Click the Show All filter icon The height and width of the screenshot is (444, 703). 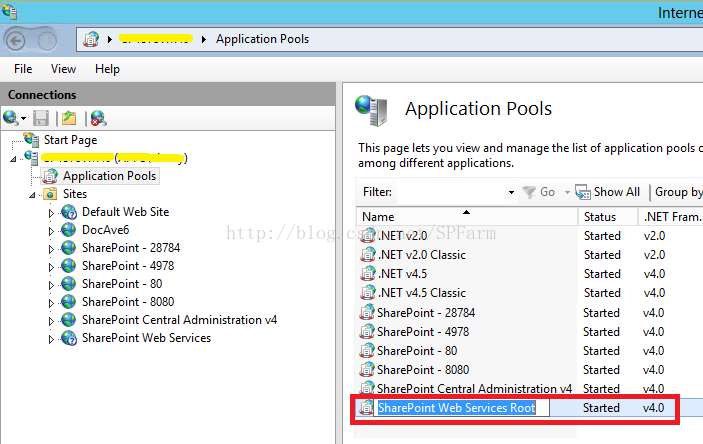pyautogui.click(x=583, y=192)
